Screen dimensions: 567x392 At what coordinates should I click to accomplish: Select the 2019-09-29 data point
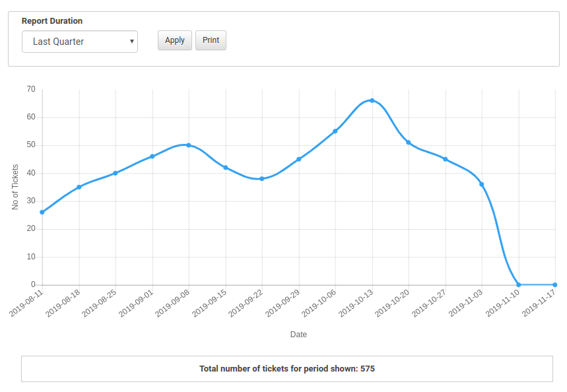click(298, 159)
